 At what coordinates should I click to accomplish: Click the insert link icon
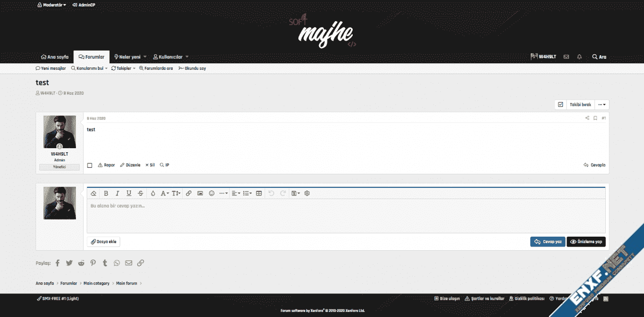pos(189,193)
